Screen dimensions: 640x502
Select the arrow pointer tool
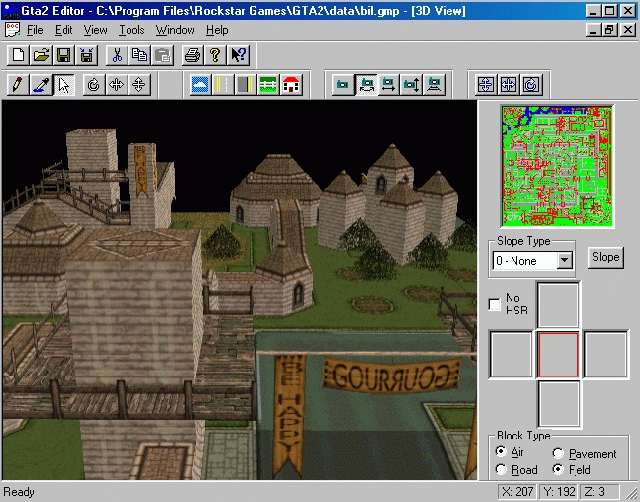[x=64, y=85]
